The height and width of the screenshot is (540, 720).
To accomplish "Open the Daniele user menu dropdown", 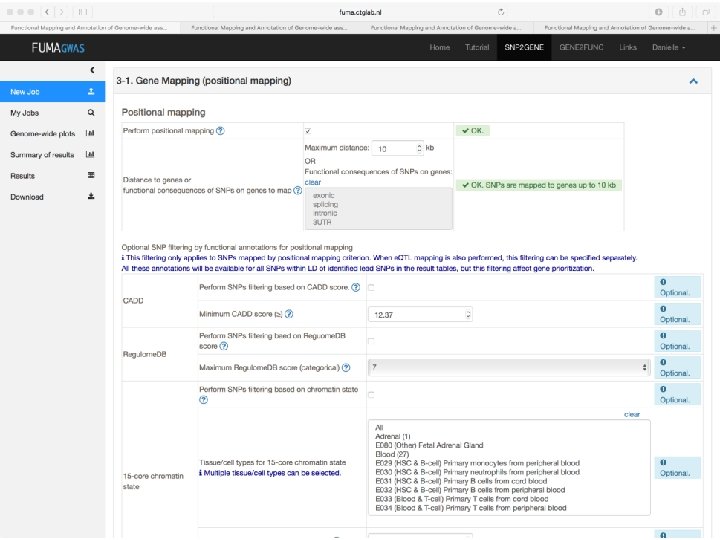I will click(669, 47).
